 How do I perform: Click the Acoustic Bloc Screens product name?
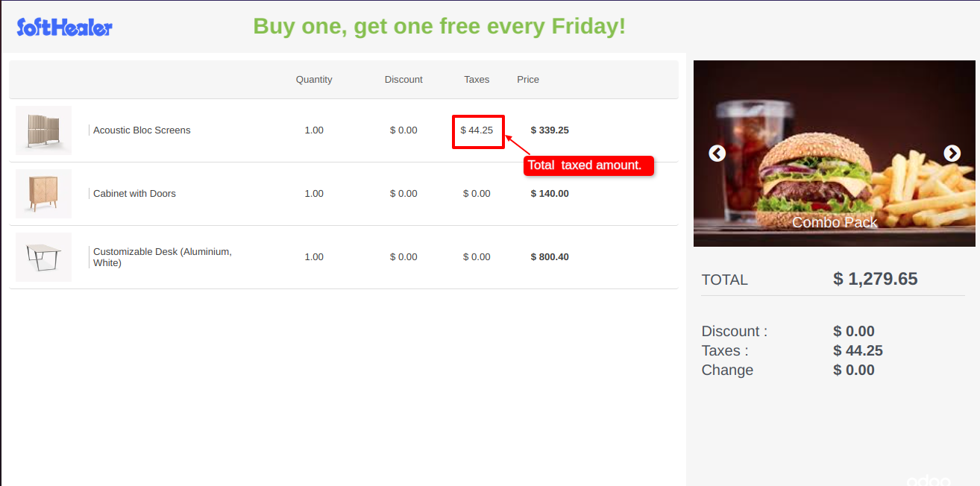click(x=142, y=130)
